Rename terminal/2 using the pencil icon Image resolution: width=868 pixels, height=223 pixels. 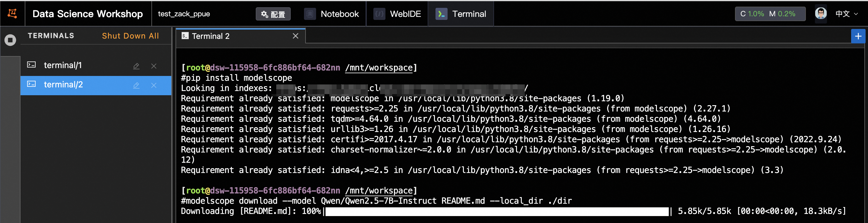(x=136, y=85)
